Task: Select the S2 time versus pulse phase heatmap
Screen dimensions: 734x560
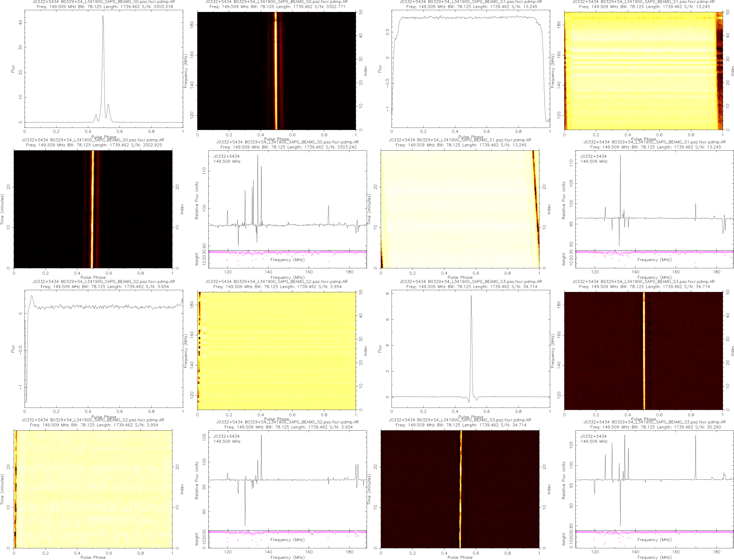Action: [93, 489]
